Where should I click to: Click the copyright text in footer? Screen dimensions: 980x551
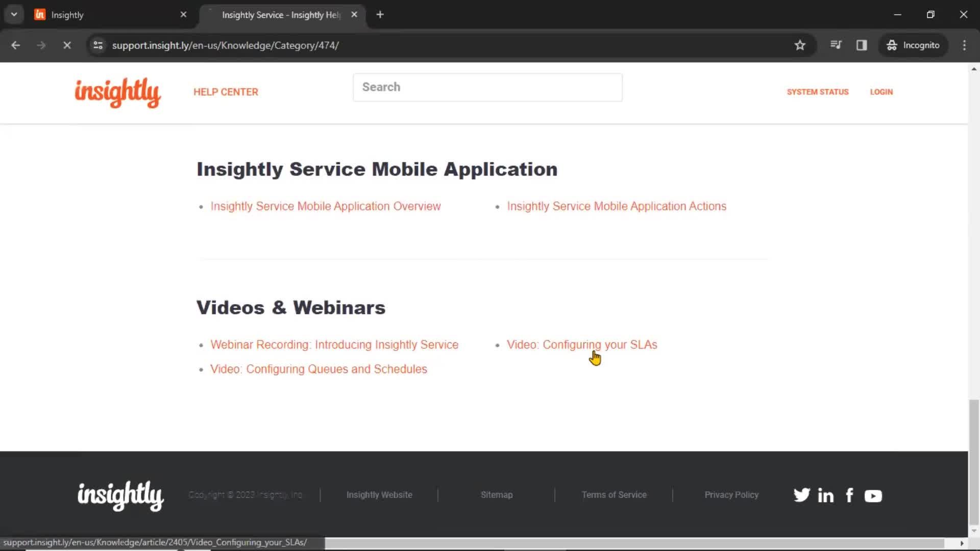[x=245, y=495]
